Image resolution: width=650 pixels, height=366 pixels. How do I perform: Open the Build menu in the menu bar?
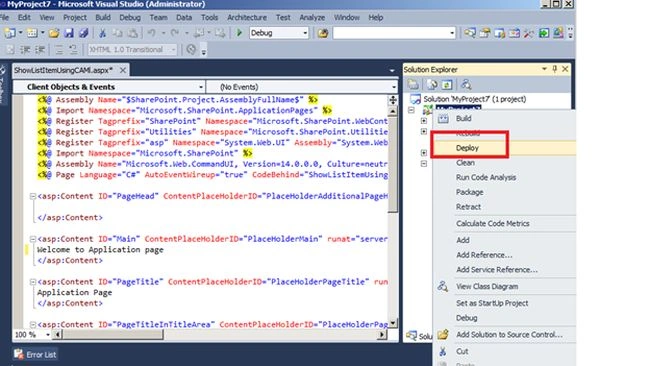click(x=103, y=17)
